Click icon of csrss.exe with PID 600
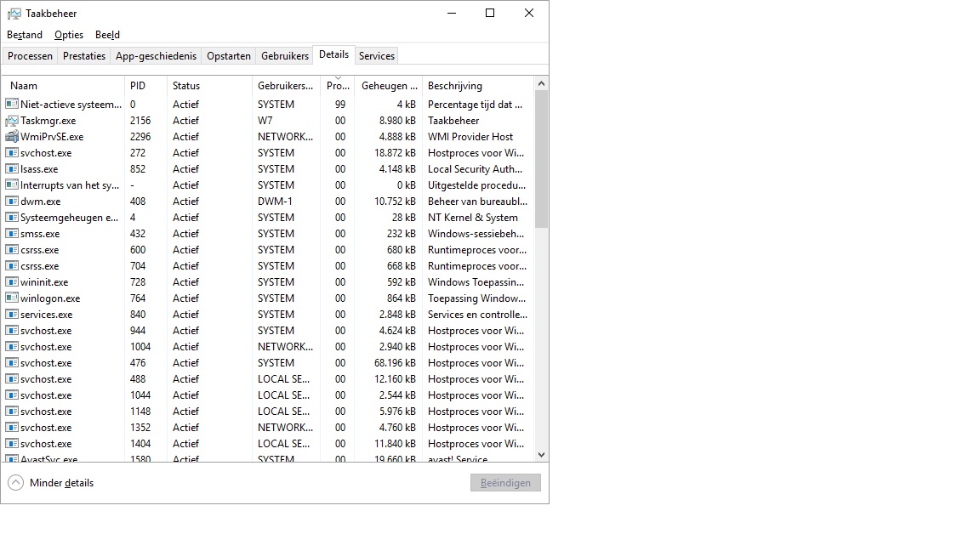This screenshot has height=551, width=980. 12,250
